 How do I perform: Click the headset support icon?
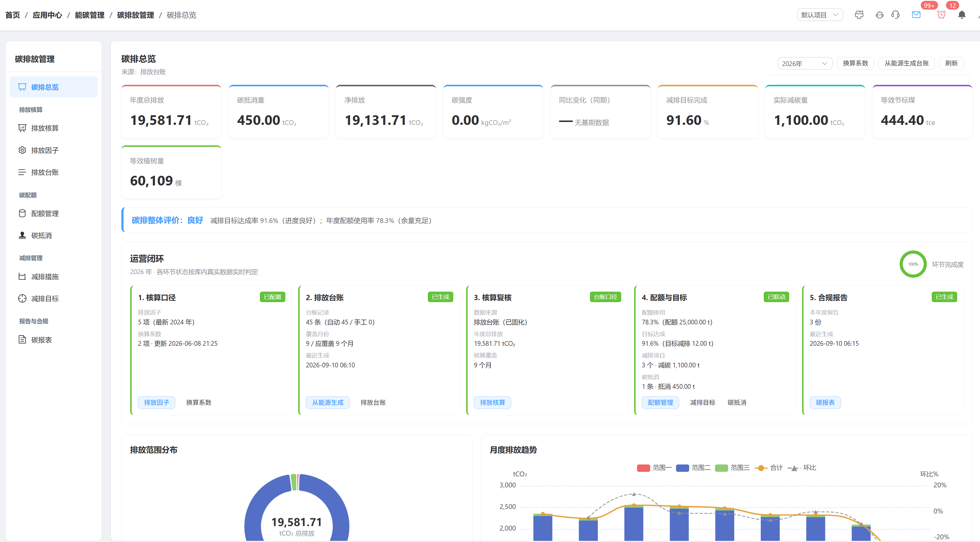(x=895, y=15)
